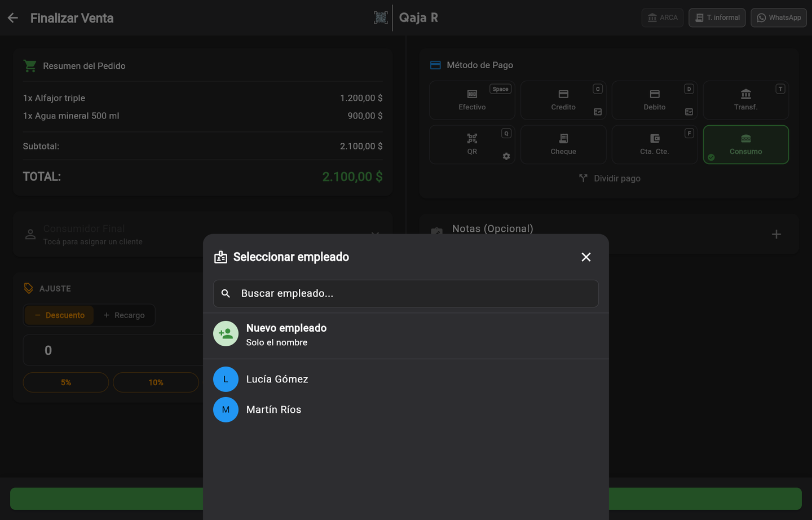812x520 pixels.
Task: Click Dividir pago to split the payment
Action: [610, 178]
